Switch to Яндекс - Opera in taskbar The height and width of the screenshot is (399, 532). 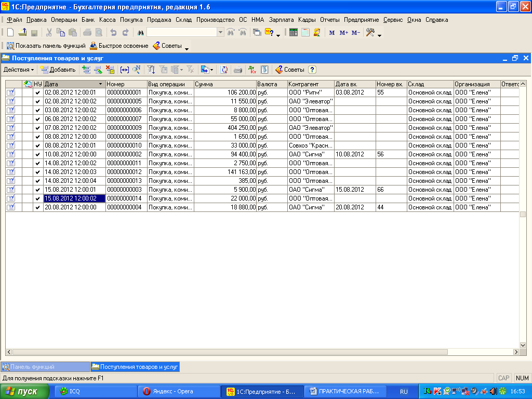point(179,391)
